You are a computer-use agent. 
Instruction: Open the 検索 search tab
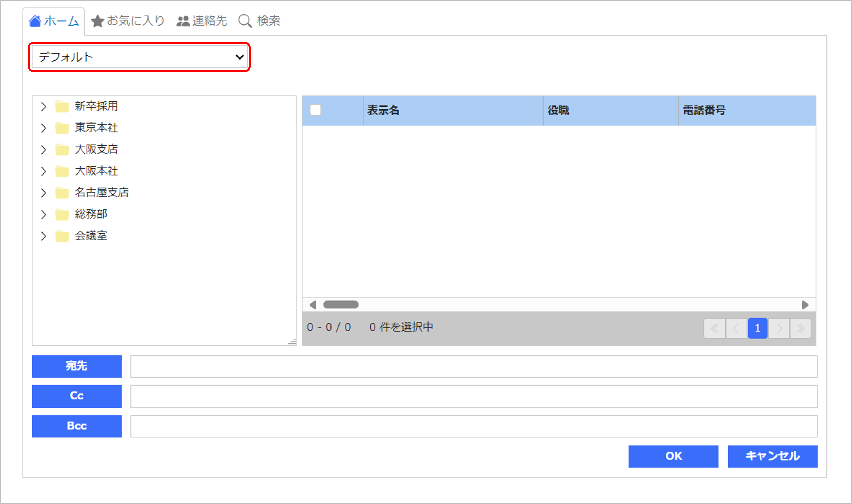260,21
